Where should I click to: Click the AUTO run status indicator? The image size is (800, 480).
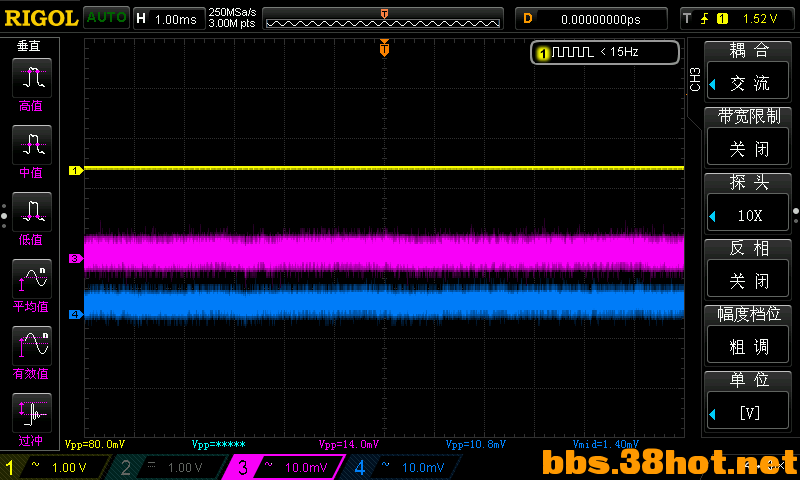106,17
